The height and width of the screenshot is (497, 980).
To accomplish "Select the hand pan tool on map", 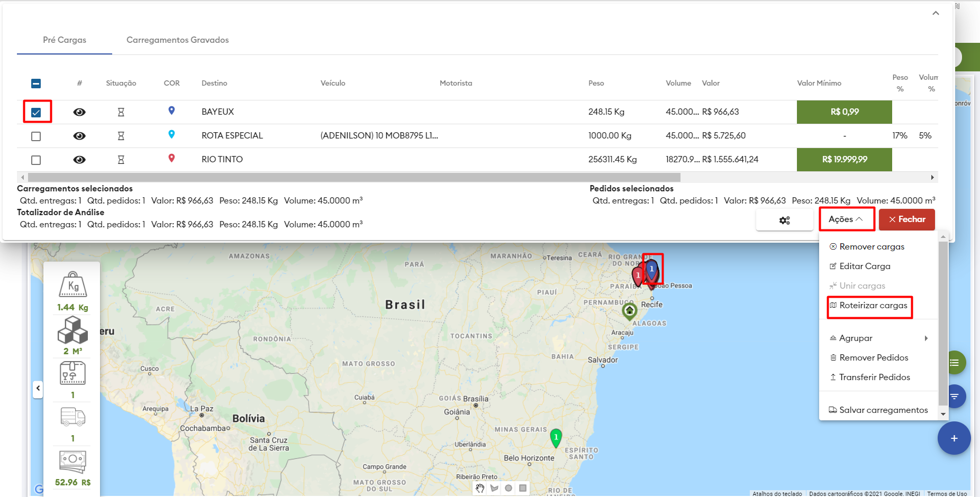I will pos(480,488).
